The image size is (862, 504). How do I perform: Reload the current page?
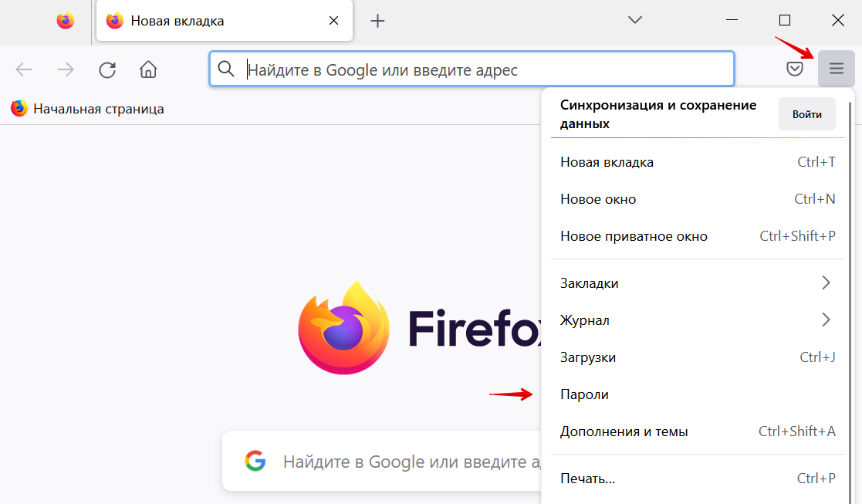107,69
